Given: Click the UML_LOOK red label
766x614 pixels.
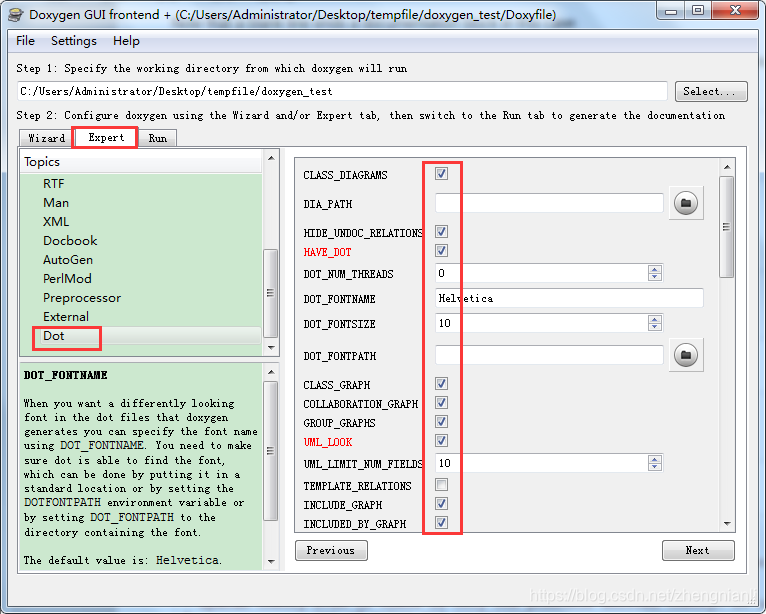Looking at the screenshot, I should click(328, 442).
